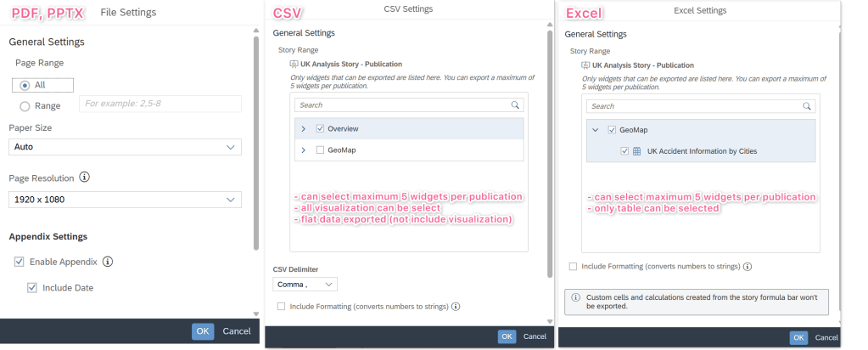This screenshot has width=868, height=350.
Task: Click search magnifier icon in CSV panel
Action: click(515, 105)
